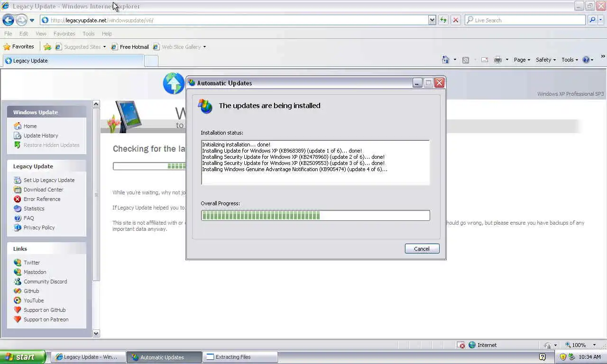The image size is (607, 364).
Task: Click the RSS Feeds icon
Action: pos(466,60)
